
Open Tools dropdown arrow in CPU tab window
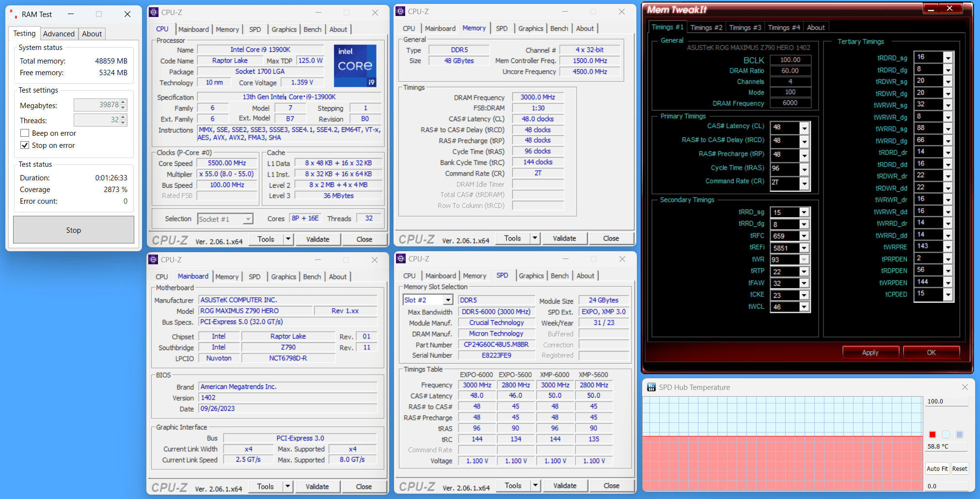click(288, 239)
